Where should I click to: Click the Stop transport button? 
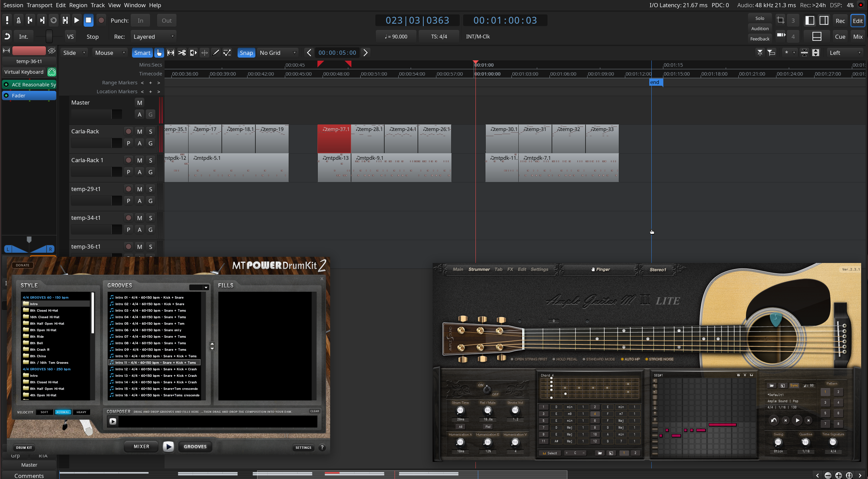pos(88,21)
